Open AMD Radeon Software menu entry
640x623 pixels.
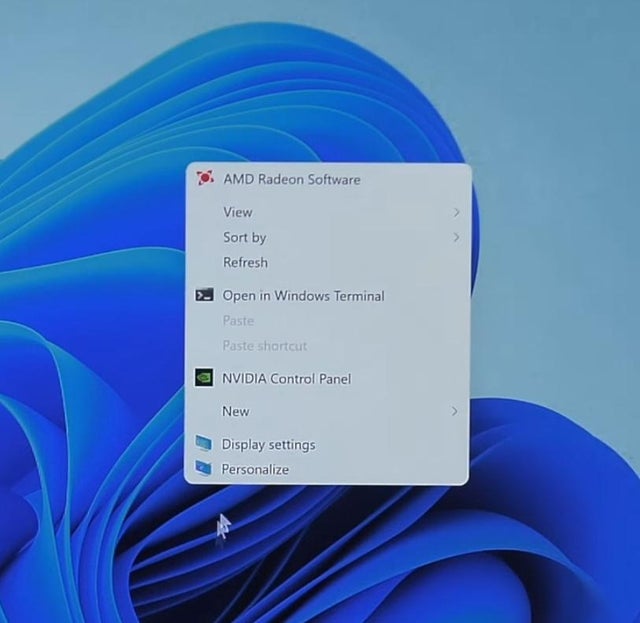click(x=328, y=179)
